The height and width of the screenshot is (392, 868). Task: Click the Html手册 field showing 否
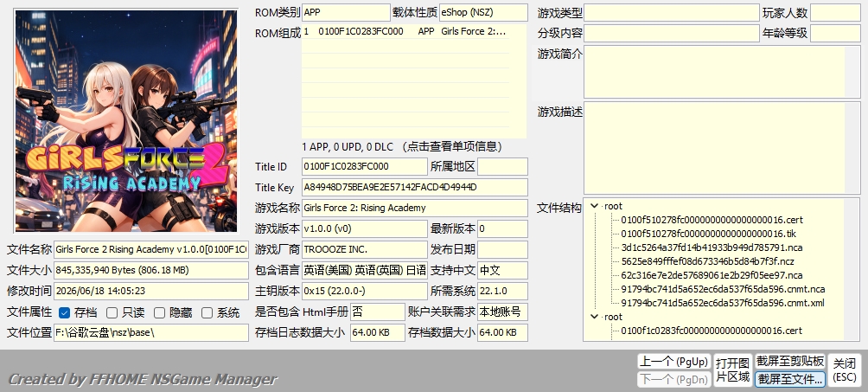pos(378,312)
